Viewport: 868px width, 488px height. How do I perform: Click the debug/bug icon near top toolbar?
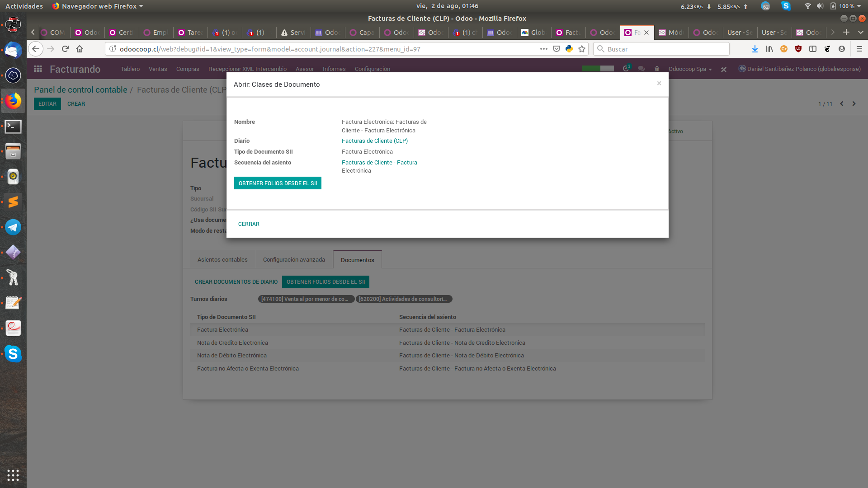[656, 69]
